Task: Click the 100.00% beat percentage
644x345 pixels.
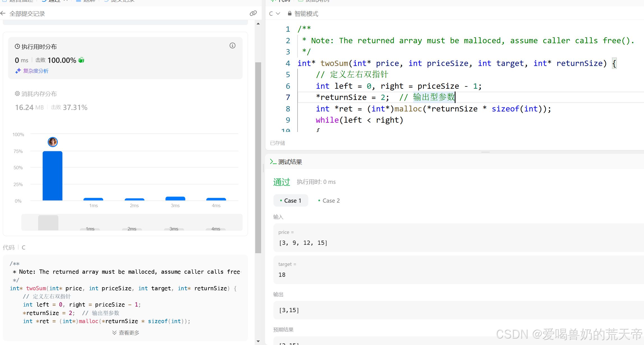Action: point(62,60)
